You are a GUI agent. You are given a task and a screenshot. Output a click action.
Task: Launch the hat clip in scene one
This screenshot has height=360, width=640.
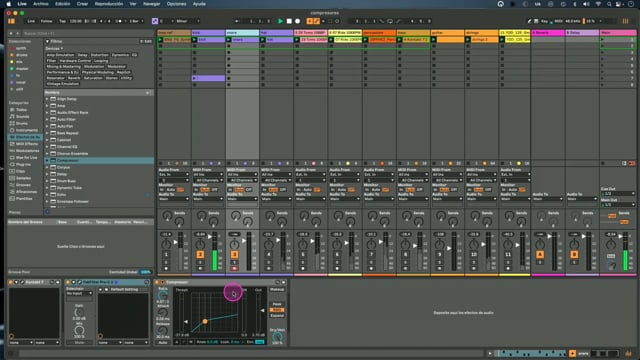[263, 40]
